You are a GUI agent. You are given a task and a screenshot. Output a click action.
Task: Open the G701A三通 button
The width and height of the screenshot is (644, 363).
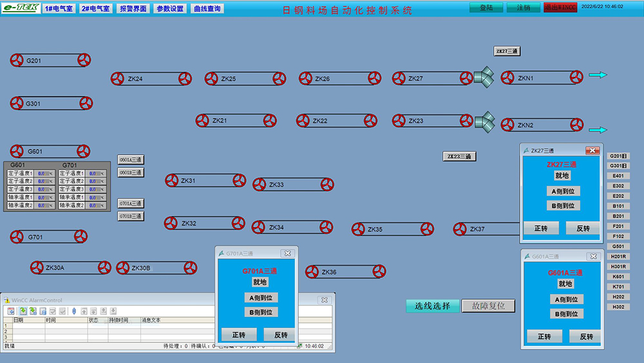pos(131,203)
